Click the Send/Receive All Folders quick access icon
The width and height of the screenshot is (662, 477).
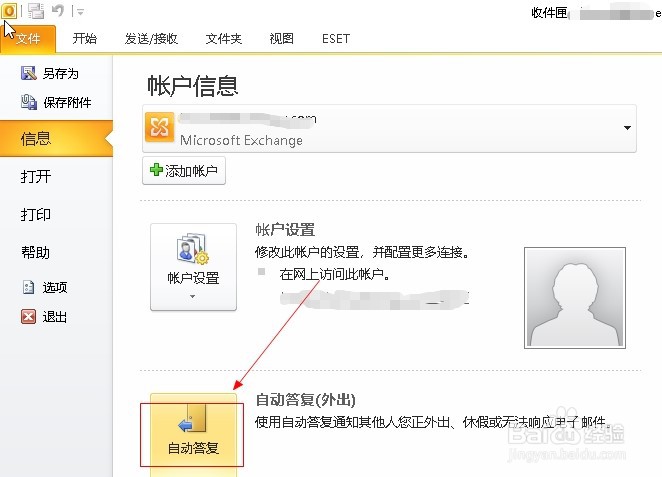click(36, 11)
